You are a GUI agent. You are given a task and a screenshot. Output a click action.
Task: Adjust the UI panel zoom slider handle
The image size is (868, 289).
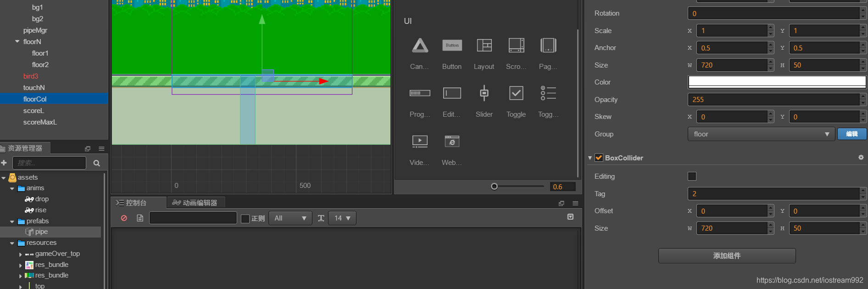[494, 187]
